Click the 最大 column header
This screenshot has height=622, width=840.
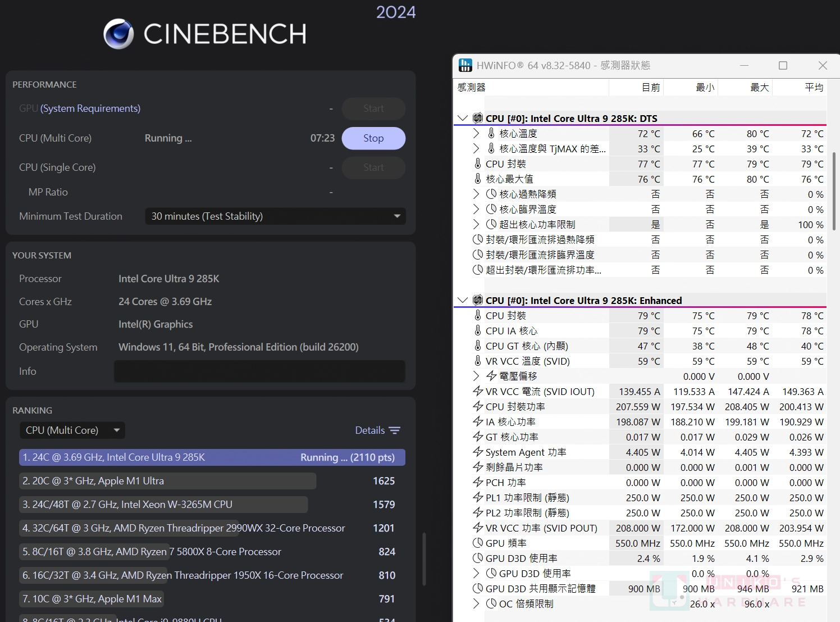click(x=759, y=87)
